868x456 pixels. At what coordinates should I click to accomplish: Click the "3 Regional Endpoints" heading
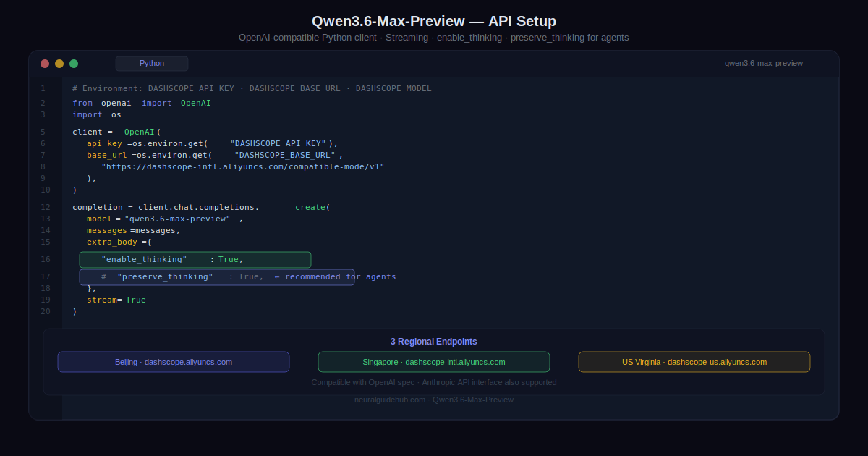pyautogui.click(x=434, y=342)
